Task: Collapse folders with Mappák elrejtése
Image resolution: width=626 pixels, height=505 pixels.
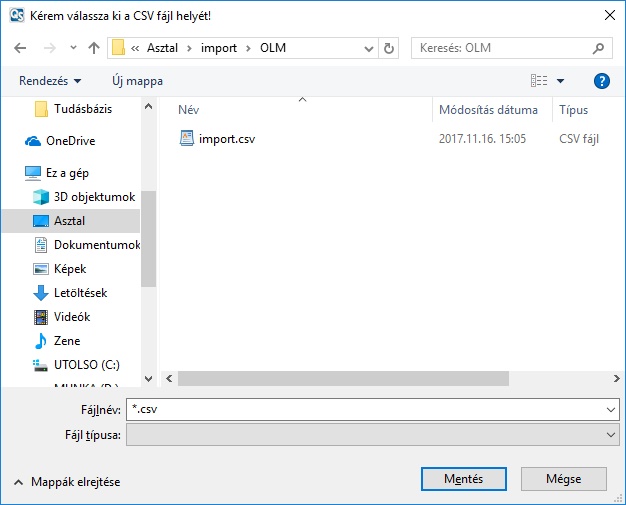Action: tap(66, 482)
